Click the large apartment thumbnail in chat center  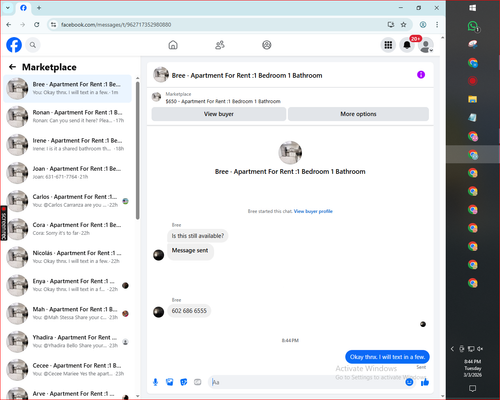[290, 152]
